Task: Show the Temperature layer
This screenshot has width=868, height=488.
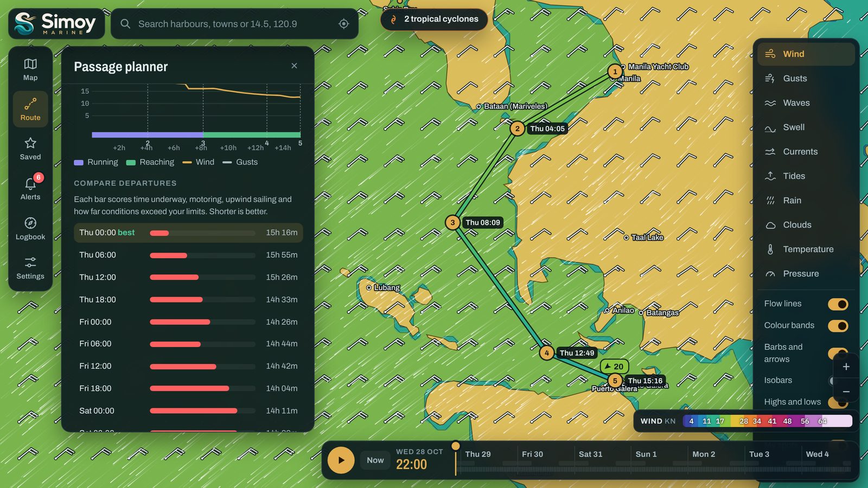Action: pyautogui.click(x=806, y=249)
